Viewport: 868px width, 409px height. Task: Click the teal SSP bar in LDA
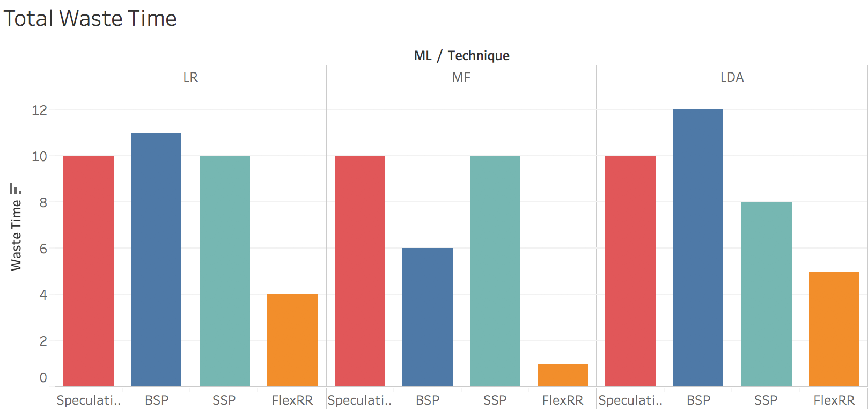pos(766,294)
